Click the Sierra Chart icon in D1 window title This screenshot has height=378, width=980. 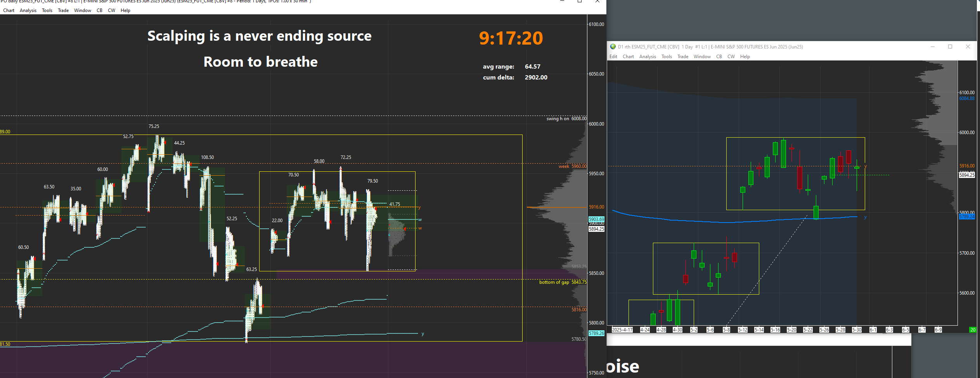pyautogui.click(x=613, y=47)
